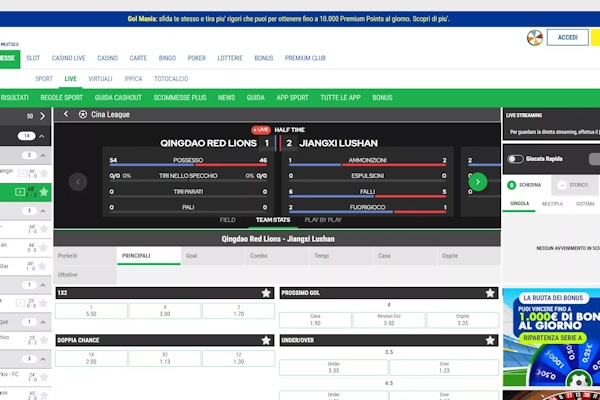Show next stats with green right arrow

pyautogui.click(x=478, y=182)
